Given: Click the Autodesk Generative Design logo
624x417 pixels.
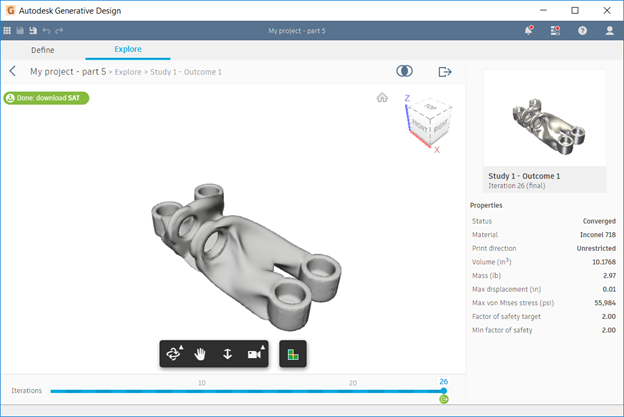Looking at the screenshot, I should click(x=11, y=10).
